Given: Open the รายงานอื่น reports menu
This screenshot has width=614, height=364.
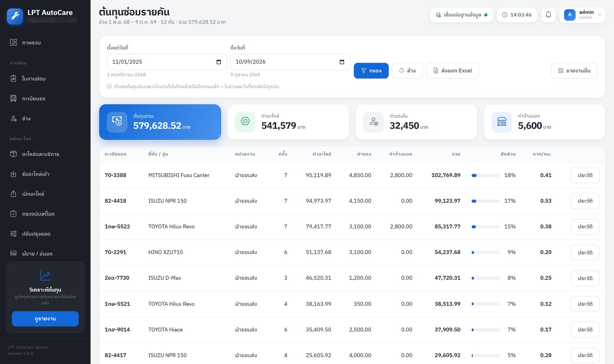Looking at the screenshot, I should coord(574,71).
